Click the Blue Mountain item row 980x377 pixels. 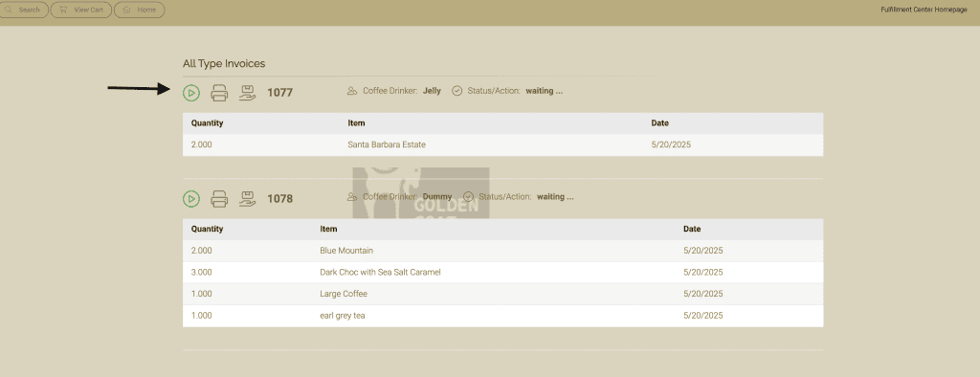coord(503,251)
